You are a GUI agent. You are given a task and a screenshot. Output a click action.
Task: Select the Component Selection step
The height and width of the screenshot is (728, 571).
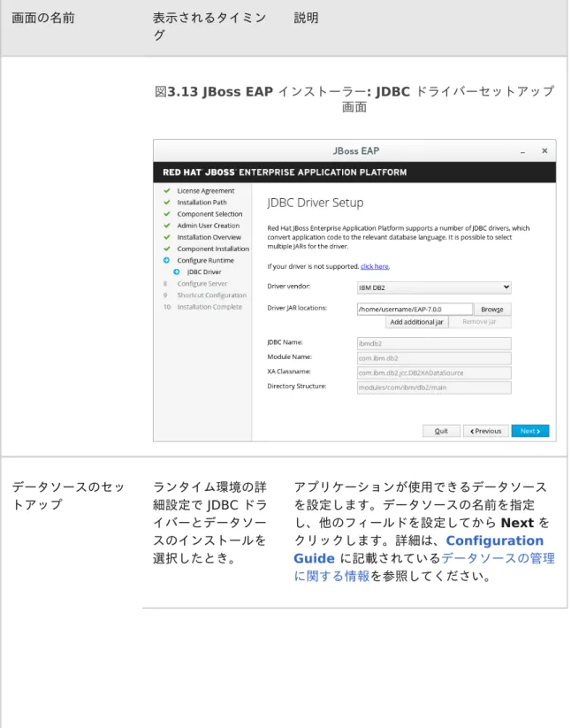(209, 214)
